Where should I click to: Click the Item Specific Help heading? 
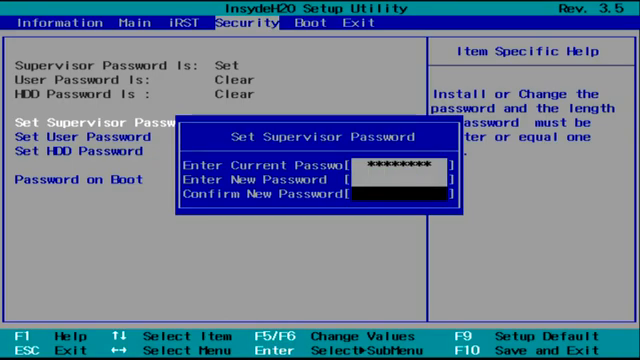(x=528, y=51)
